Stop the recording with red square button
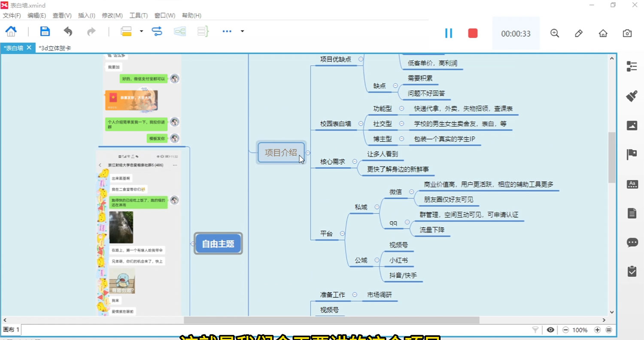 pos(472,33)
